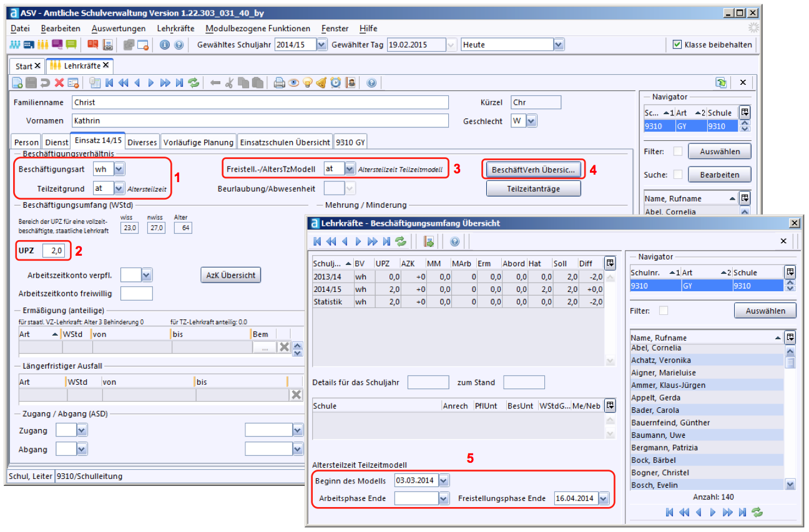Click new record icon in Lehrkräfte toolbar
This screenshot has height=532, width=809.
[x=17, y=83]
